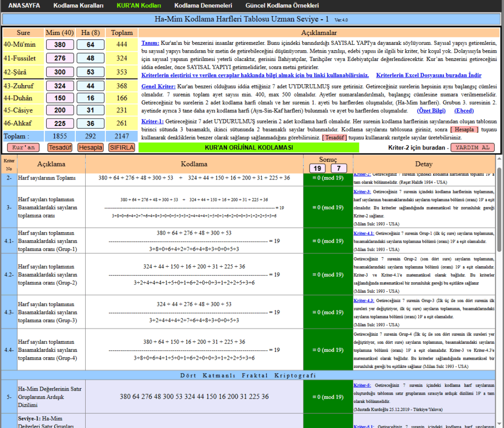Click the Ha input for 40-Mü'min (64)
504x428 pixels.
[91, 45]
